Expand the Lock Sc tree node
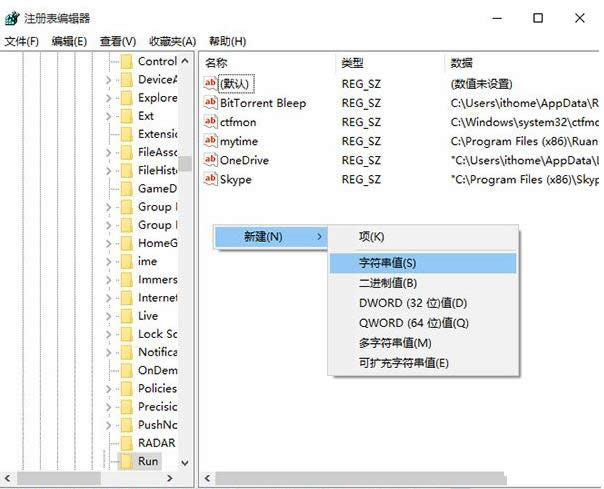 [108, 334]
